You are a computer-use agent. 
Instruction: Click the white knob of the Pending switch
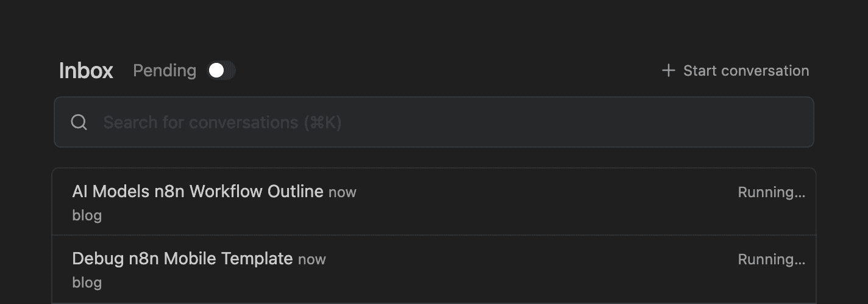(x=216, y=71)
